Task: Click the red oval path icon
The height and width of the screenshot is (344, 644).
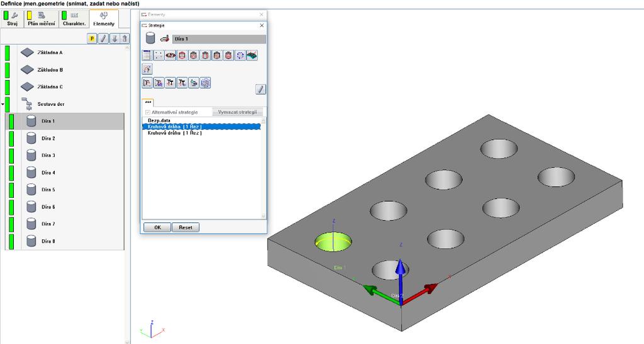Action: pos(170,55)
